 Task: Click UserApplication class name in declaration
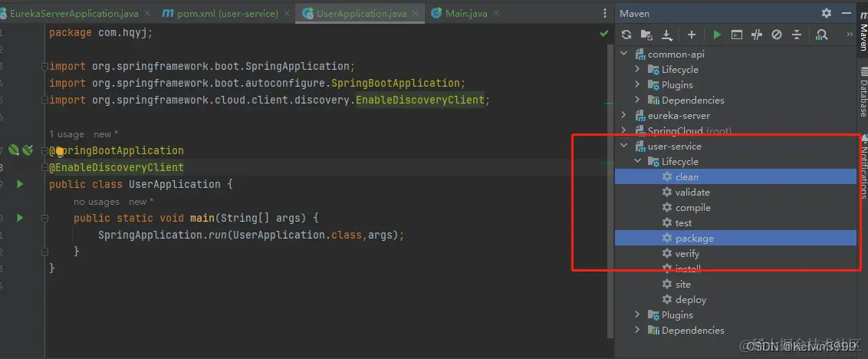(174, 184)
